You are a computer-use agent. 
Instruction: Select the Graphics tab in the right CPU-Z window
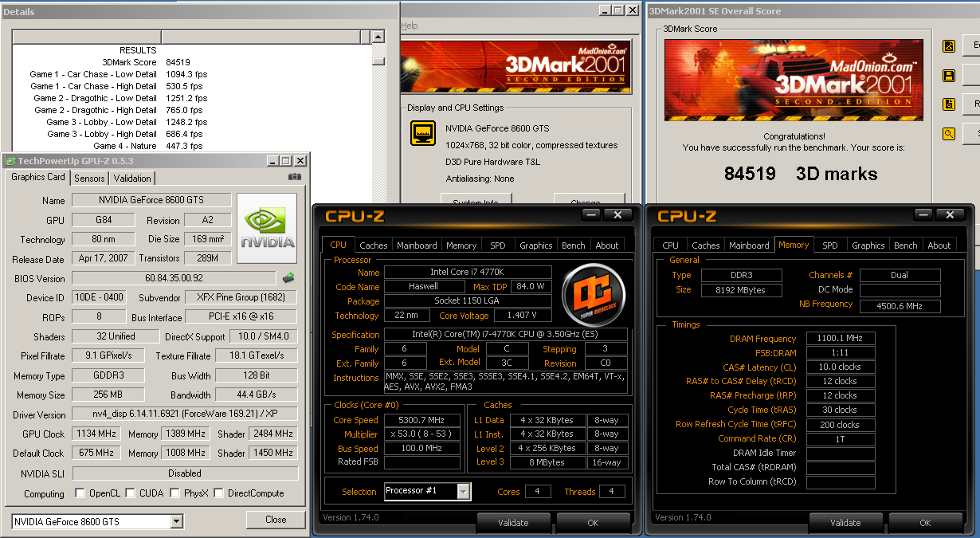pos(868,245)
